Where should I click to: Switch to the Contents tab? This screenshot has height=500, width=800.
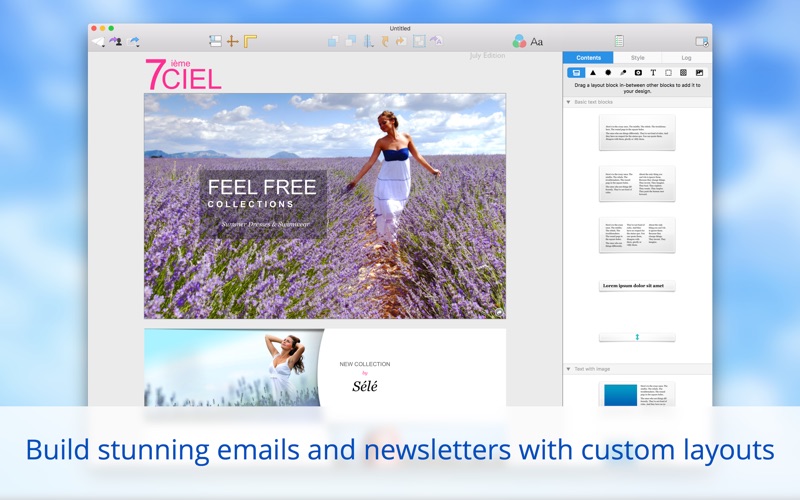coord(588,58)
